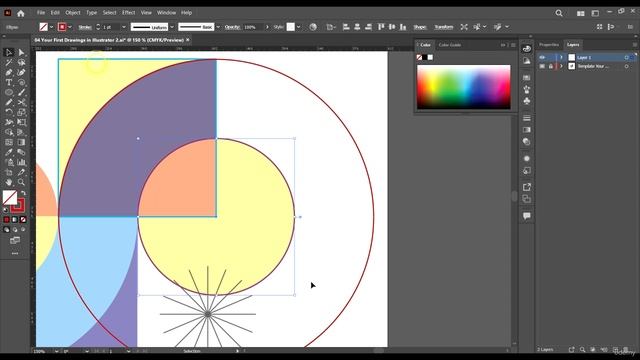Select the Paintbrush tool
This screenshot has width=640, height=360.
click(x=21, y=92)
